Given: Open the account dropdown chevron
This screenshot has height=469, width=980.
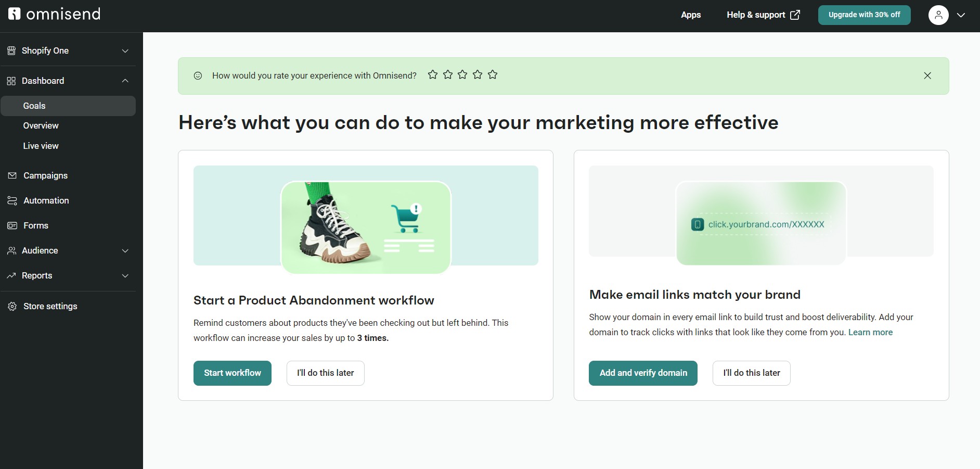Looking at the screenshot, I should 961,15.
